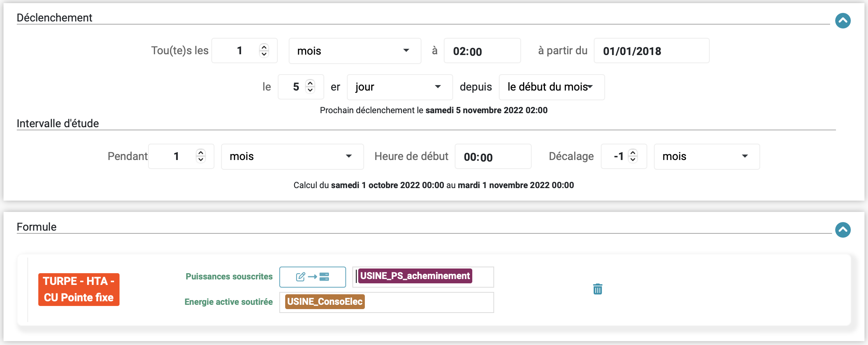Click the Puissances souscrites edit-mapping button
This screenshot has width=868, height=345.
pyautogui.click(x=313, y=277)
